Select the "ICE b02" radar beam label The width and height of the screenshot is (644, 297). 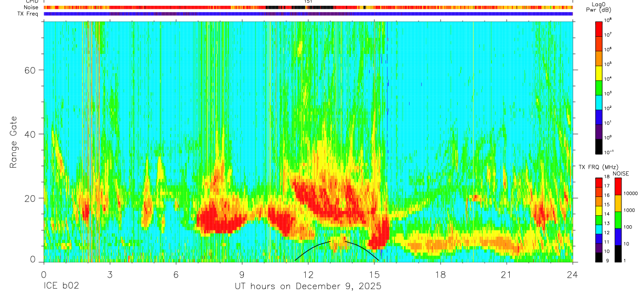pyautogui.click(x=61, y=287)
